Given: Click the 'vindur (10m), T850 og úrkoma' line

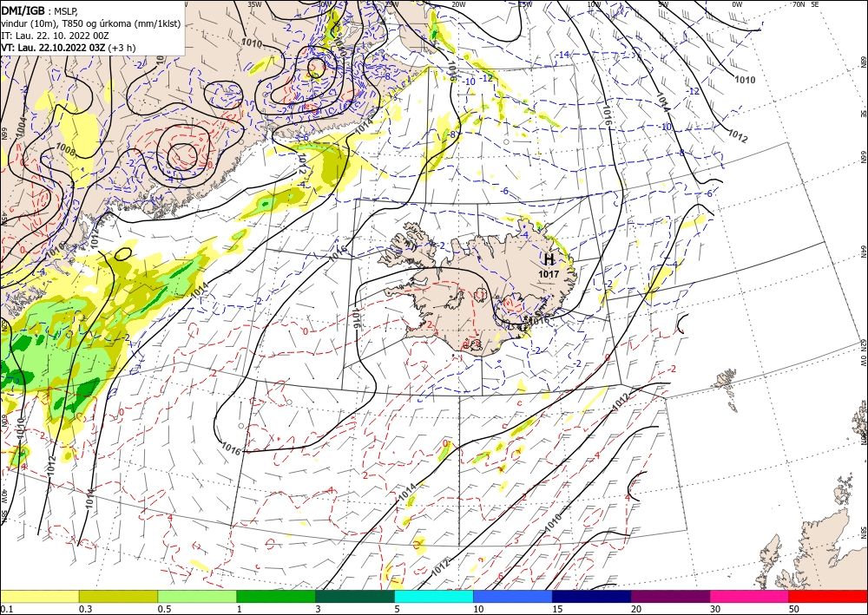Looking at the screenshot, I should point(91,23).
